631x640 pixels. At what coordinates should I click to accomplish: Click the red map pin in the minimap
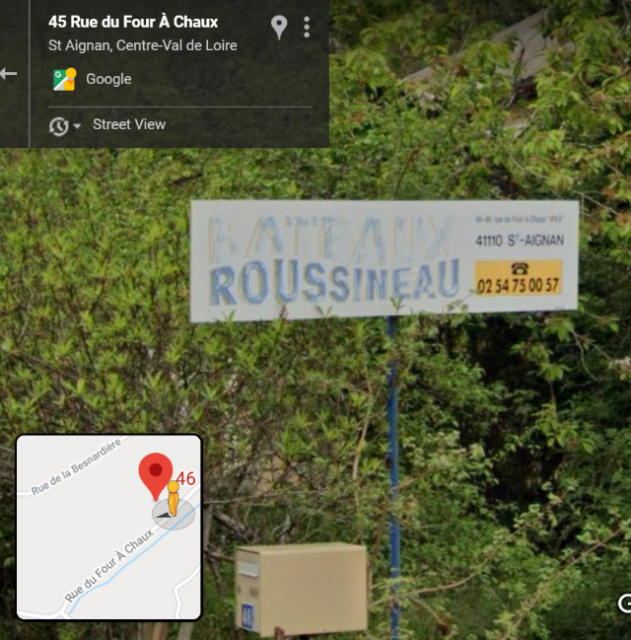pyautogui.click(x=156, y=476)
